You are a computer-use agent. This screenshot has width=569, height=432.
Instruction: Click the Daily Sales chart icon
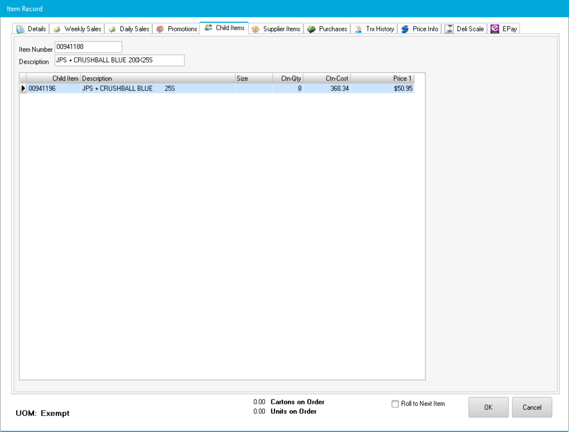(x=112, y=29)
